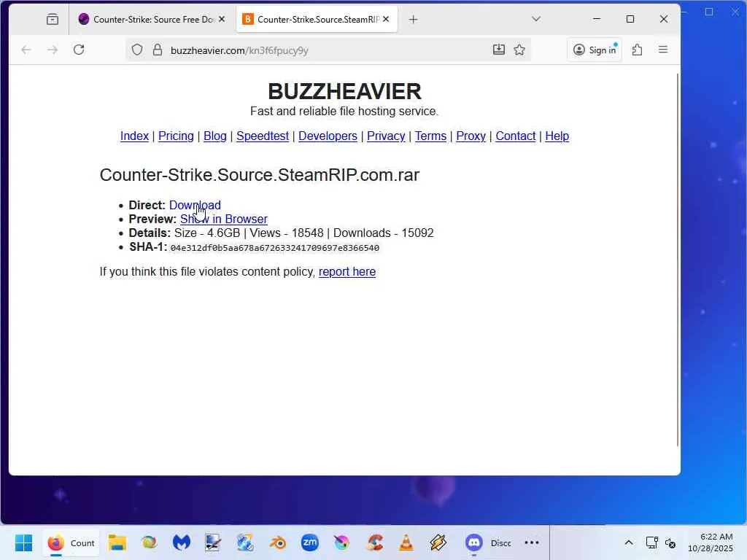This screenshot has width=747, height=560.
Task: Go back to the previous page
Action: [26, 50]
